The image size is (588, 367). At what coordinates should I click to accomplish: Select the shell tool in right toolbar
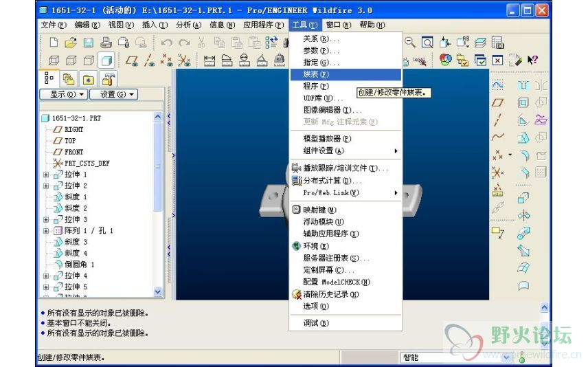pyautogui.click(x=523, y=102)
